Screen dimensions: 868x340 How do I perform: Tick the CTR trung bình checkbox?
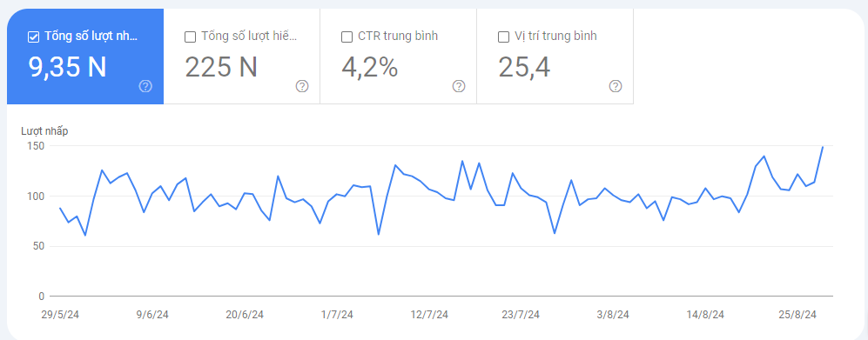(347, 37)
